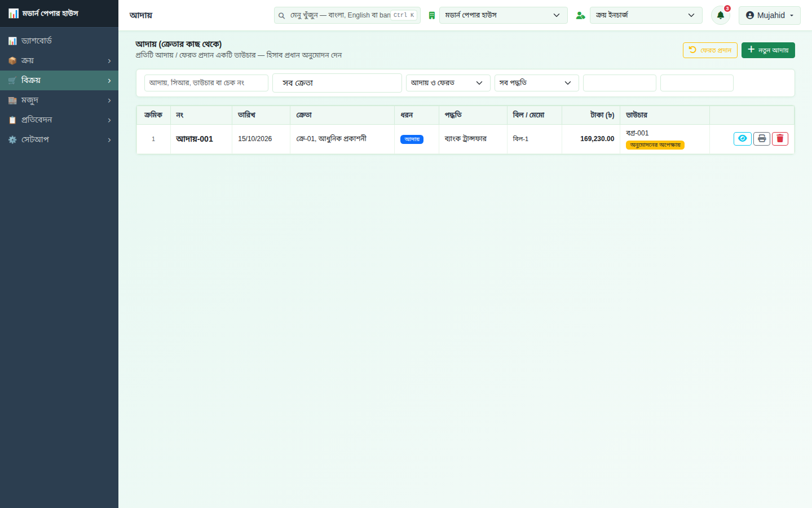The width and height of the screenshot is (812, 508).
Task: Click the first empty date filter field
Action: (620, 83)
